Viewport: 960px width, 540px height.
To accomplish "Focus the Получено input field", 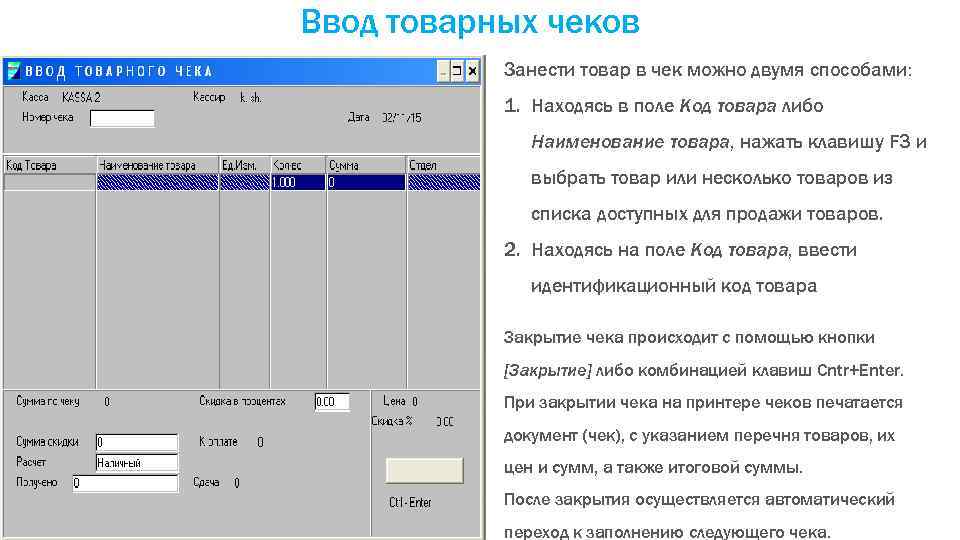I will [125, 483].
